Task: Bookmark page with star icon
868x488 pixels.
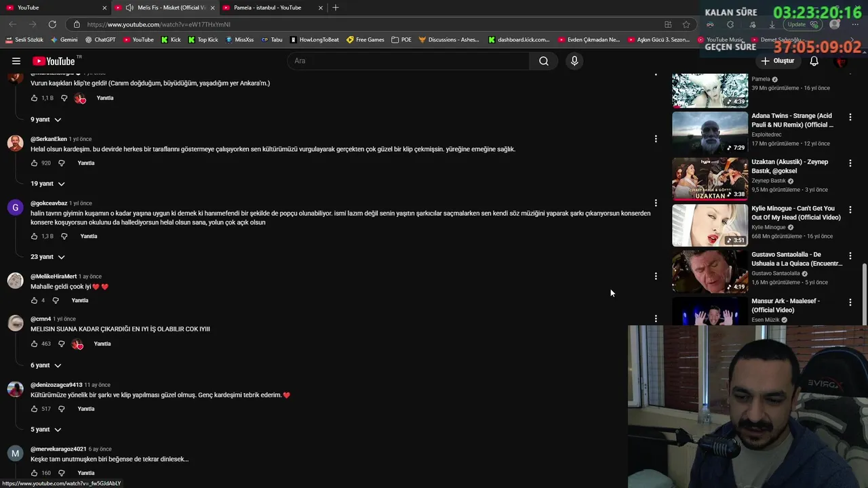Action: 686,24
